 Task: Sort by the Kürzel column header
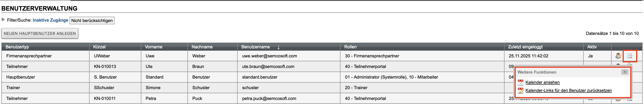click(99, 47)
